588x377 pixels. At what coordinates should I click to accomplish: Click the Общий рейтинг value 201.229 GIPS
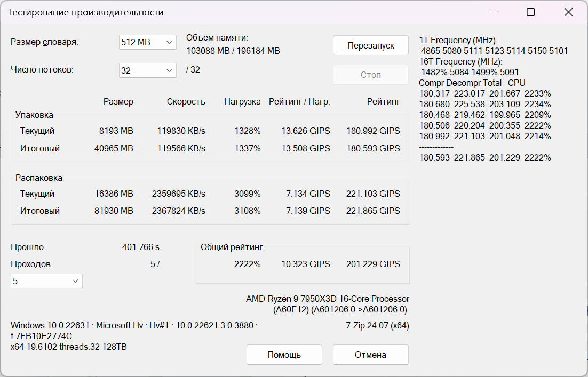373,264
